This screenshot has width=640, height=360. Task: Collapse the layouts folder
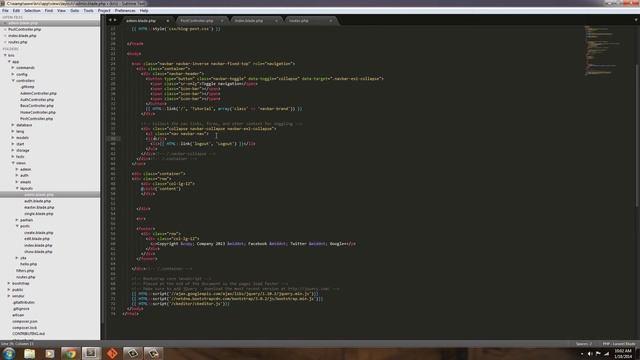tap(17, 188)
